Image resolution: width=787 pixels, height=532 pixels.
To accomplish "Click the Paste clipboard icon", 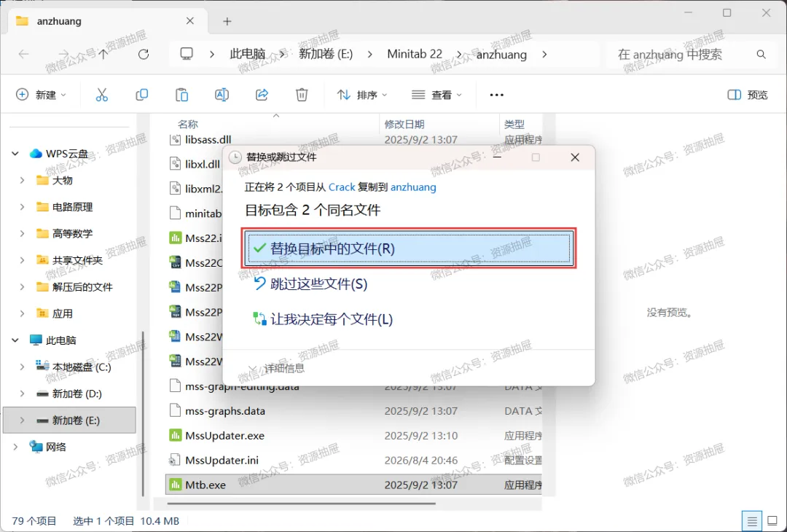I will (x=181, y=94).
